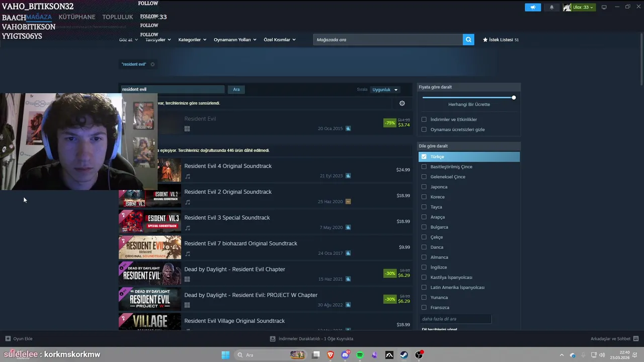Open Spotify from the taskbar
This screenshot has height=362, width=644.
coord(360,355)
